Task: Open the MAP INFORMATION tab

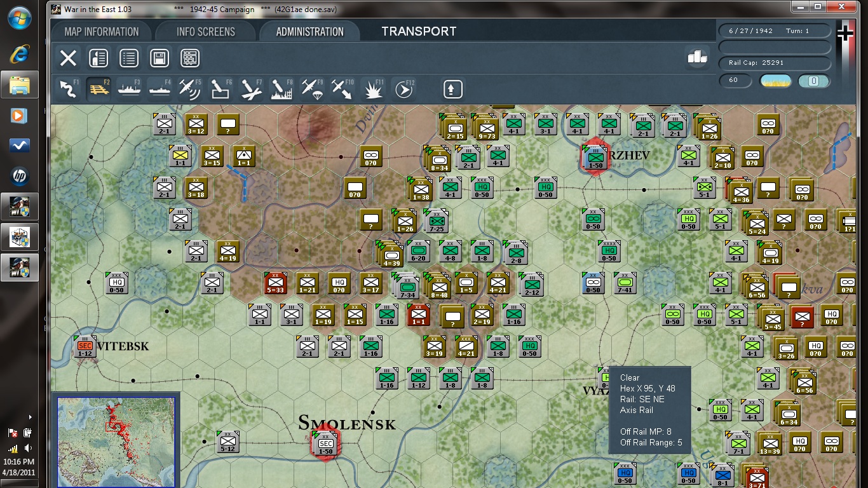Action: click(102, 32)
